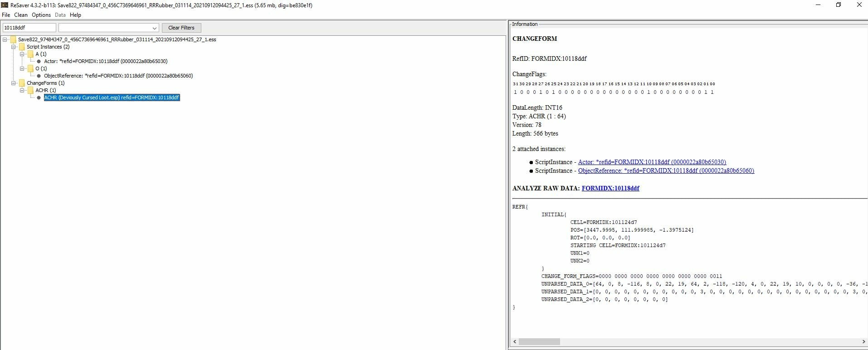Open the Options menu
The image size is (868, 350).
[41, 15]
